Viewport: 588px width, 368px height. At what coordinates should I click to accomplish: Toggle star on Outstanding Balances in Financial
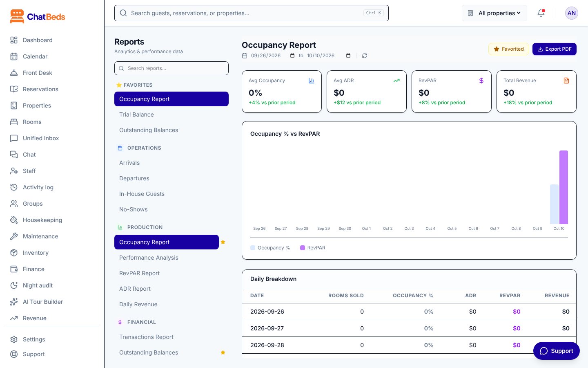point(223,352)
